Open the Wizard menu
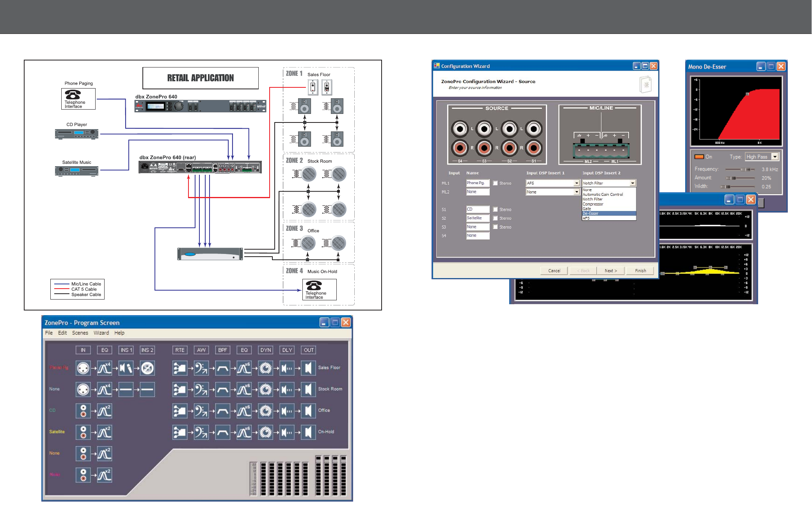Viewport: 812px width, 525px height. pyautogui.click(x=101, y=333)
